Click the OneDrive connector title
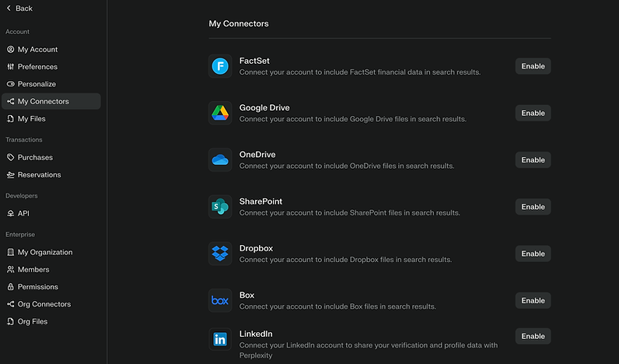The image size is (619, 364). click(257, 155)
